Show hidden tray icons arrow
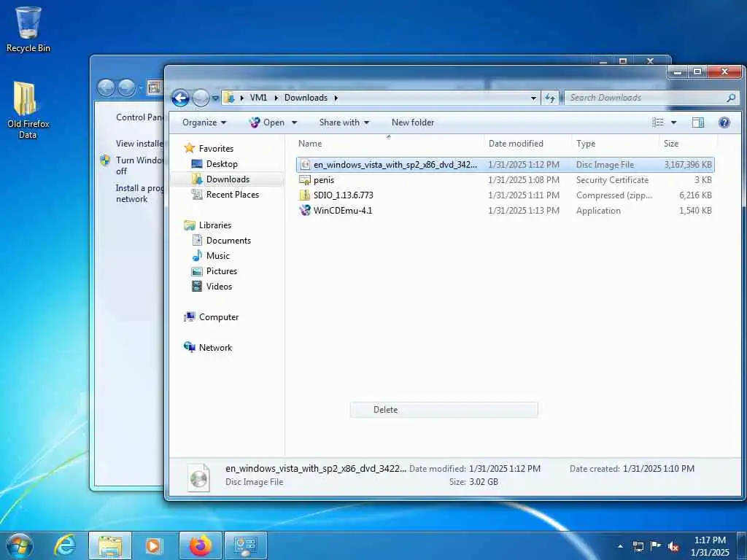This screenshot has height=560, width=747. point(620,546)
